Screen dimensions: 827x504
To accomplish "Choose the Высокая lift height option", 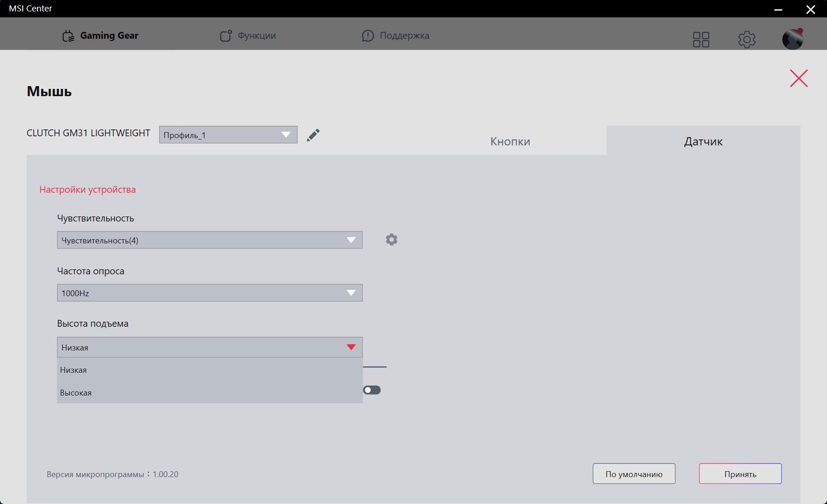I will click(x=76, y=393).
